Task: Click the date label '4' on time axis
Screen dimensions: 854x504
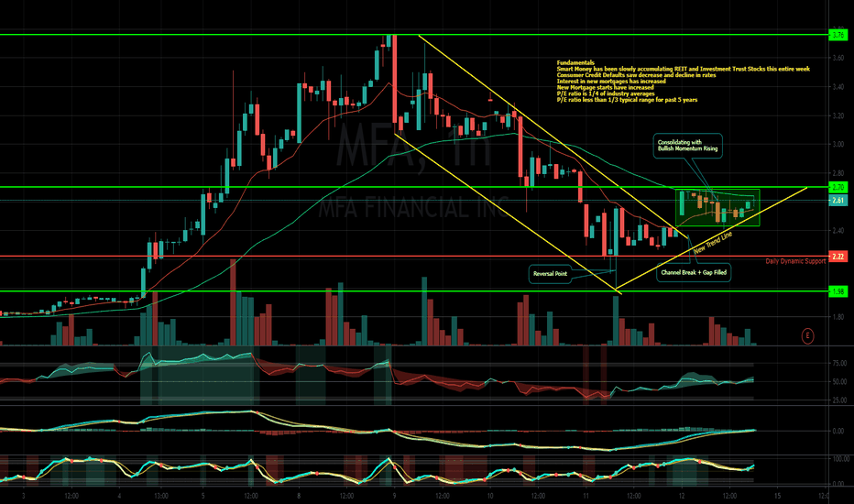Action: click(119, 496)
